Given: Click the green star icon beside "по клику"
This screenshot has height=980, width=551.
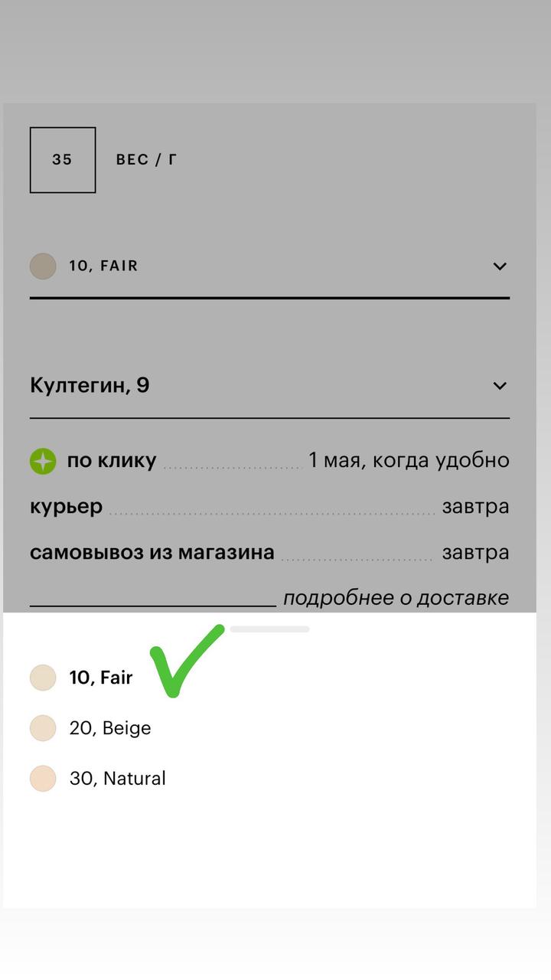Looking at the screenshot, I should [x=43, y=461].
